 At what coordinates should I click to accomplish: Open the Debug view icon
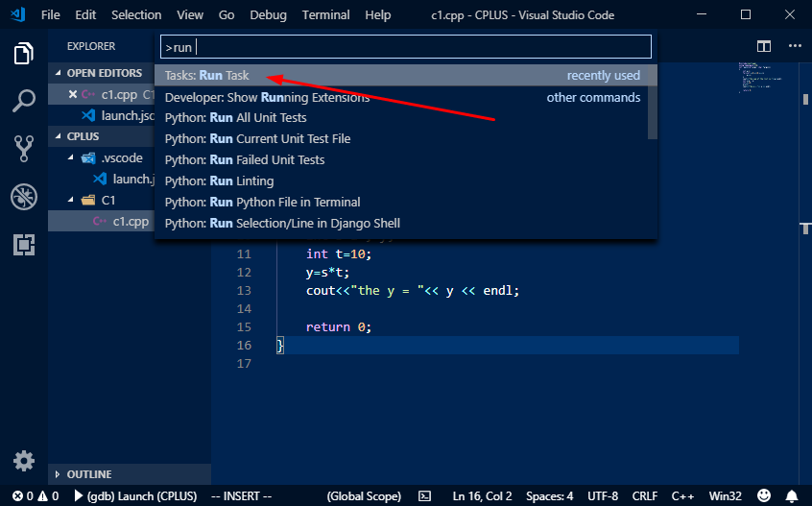24,197
